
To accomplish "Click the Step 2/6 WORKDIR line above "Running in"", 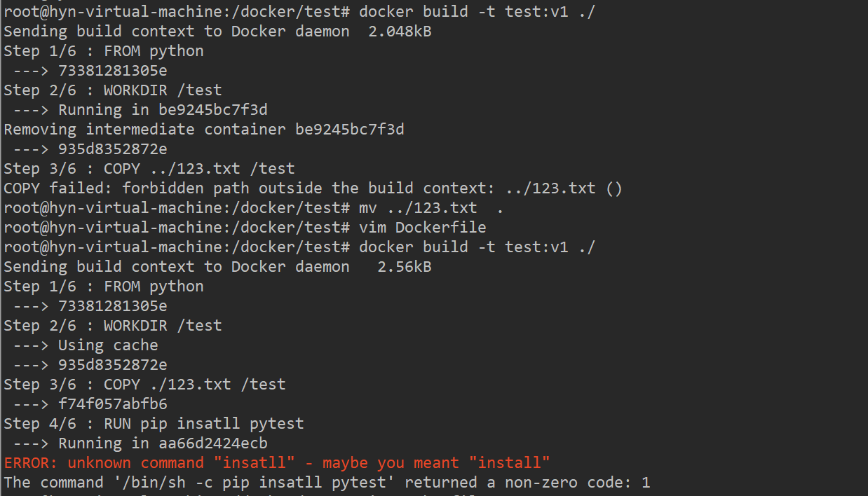I will (x=112, y=90).
